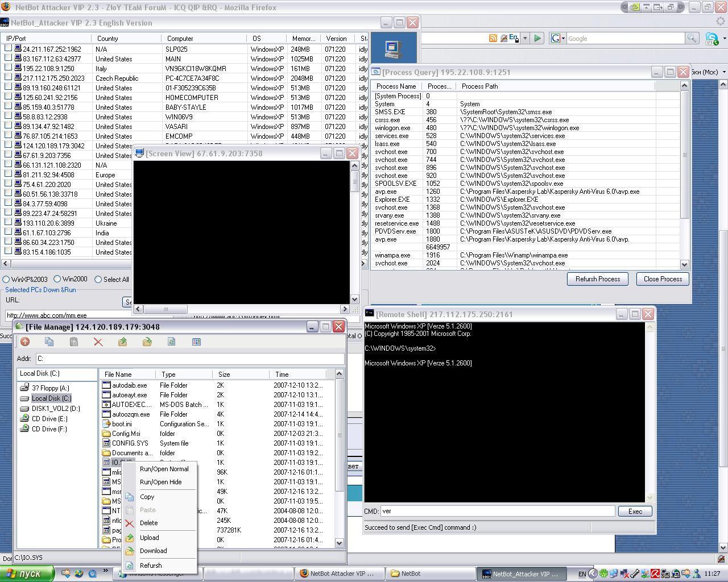The width and height of the screenshot is (728, 582).
Task: Check the box for 195.22.108.9:1250
Action: 9,68
